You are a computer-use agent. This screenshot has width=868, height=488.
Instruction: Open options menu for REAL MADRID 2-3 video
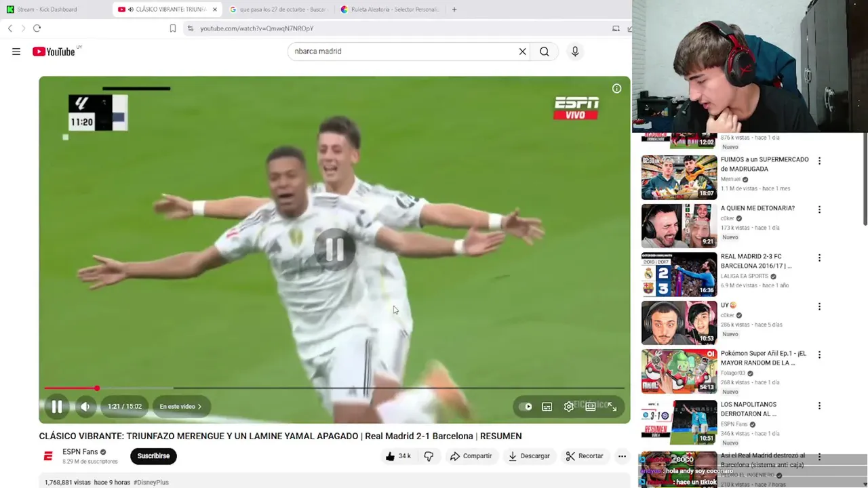[819, 258]
